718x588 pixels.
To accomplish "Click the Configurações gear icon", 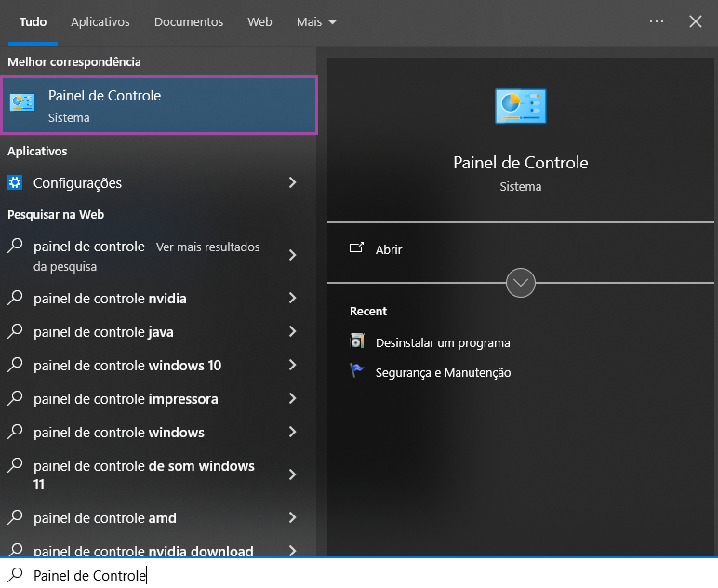I will point(15,182).
